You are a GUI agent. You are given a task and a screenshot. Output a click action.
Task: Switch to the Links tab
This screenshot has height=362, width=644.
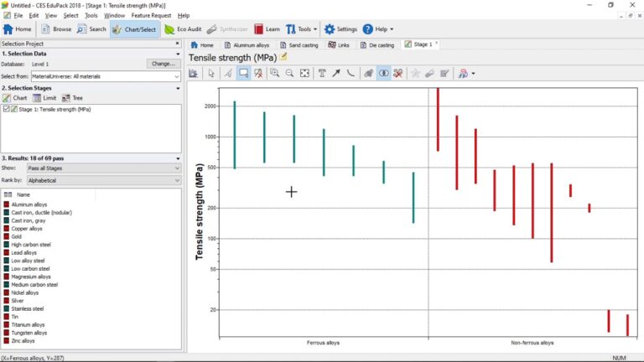tap(339, 44)
